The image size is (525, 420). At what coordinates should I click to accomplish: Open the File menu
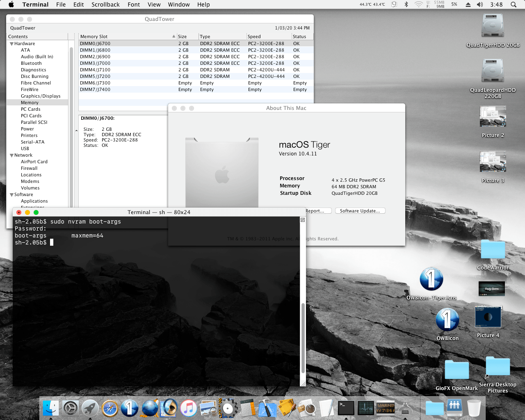click(x=61, y=5)
